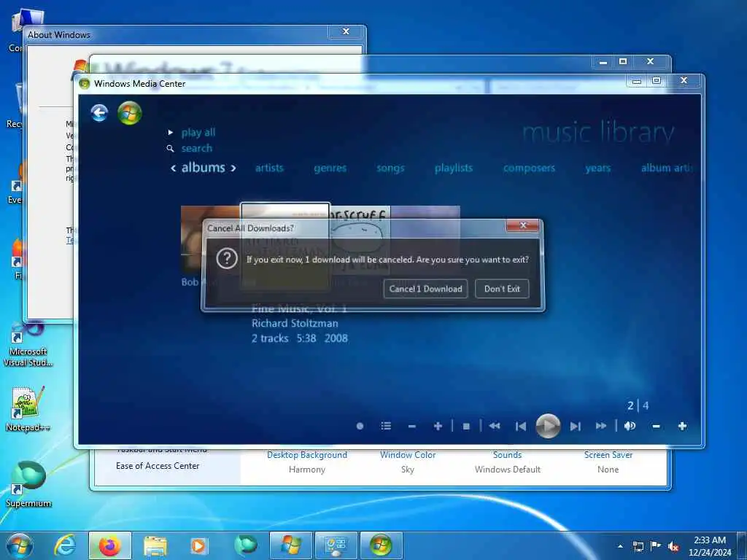Switch to Media Center taskbar button
This screenshot has height=560, width=747.
[381, 545]
